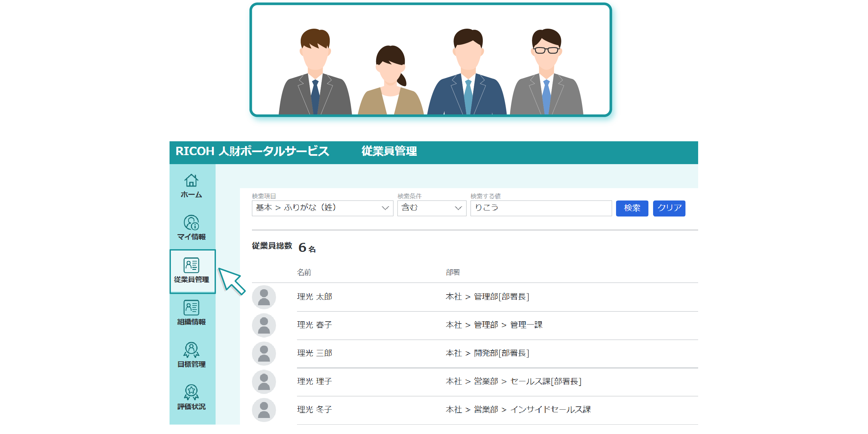Screen dimensions: 868x434
Task: Click avatar icon of 理光 三郎
Action: [264, 354]
